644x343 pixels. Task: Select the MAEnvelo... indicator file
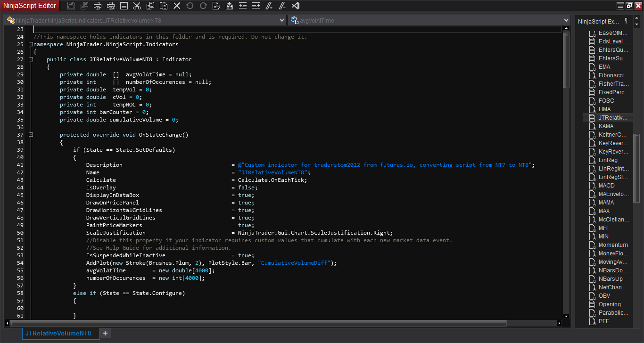(x=609, y=194)
